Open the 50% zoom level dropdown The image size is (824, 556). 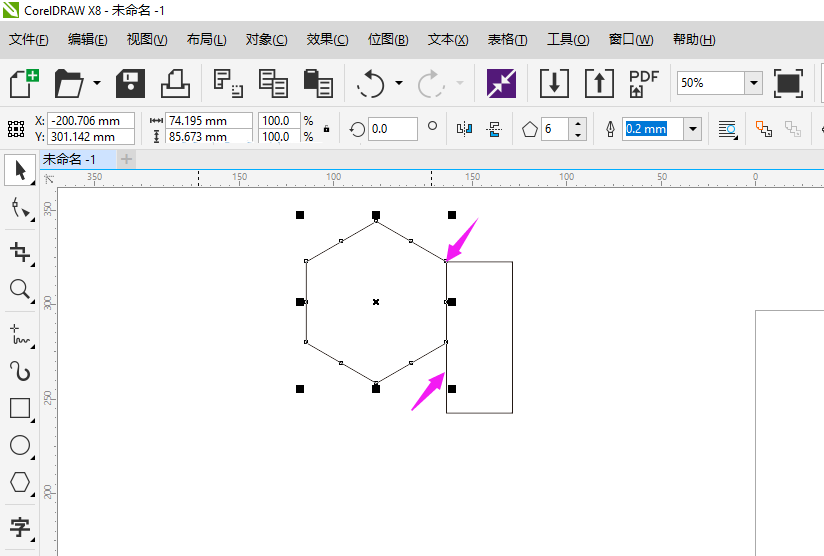point(754,83)
